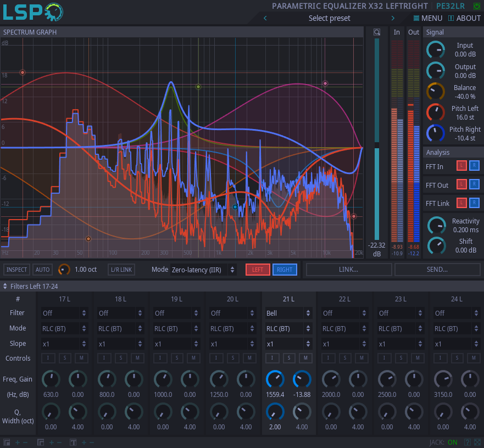
Task: Toggle FFT Out right channel analysis
Action: 474,185
